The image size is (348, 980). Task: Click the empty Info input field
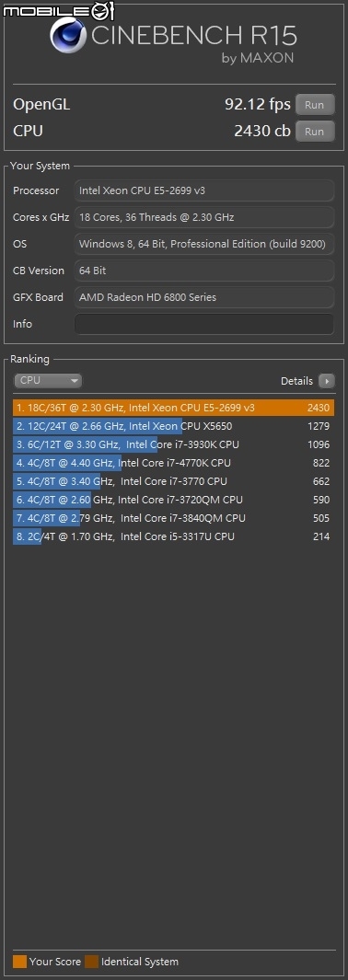pos(203,324)
